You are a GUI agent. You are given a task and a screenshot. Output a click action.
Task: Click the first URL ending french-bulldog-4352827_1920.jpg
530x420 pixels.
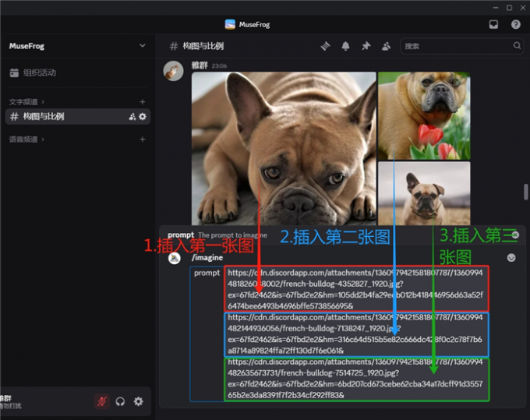356,289
